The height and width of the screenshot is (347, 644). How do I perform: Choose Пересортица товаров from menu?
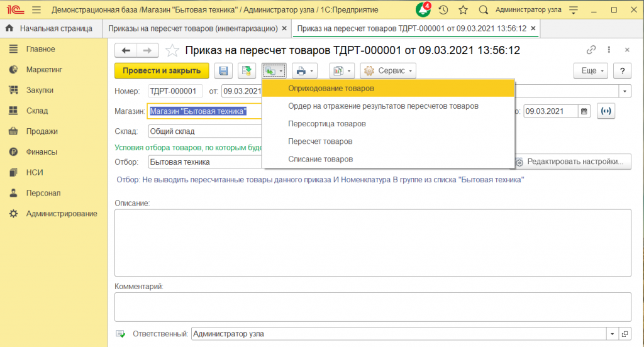click(388, 124)
